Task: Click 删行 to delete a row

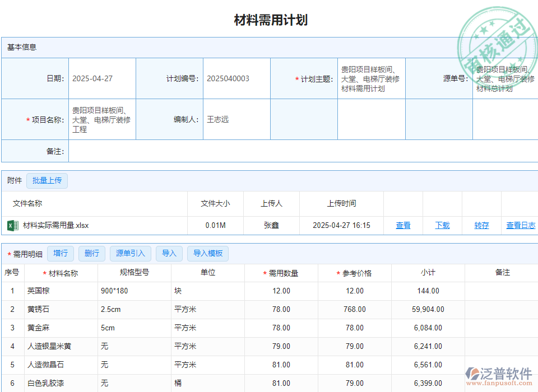Action: pyautogui.click(x=91, y=254)
